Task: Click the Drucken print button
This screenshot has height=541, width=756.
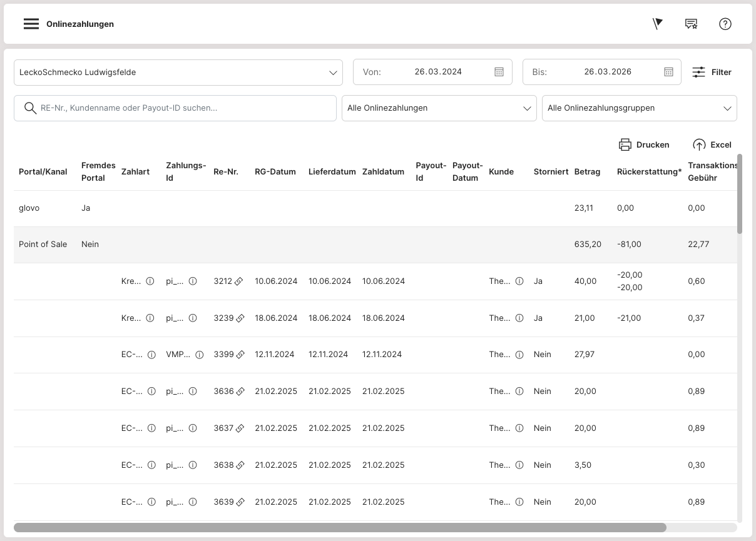Action: tap(644, 145)
